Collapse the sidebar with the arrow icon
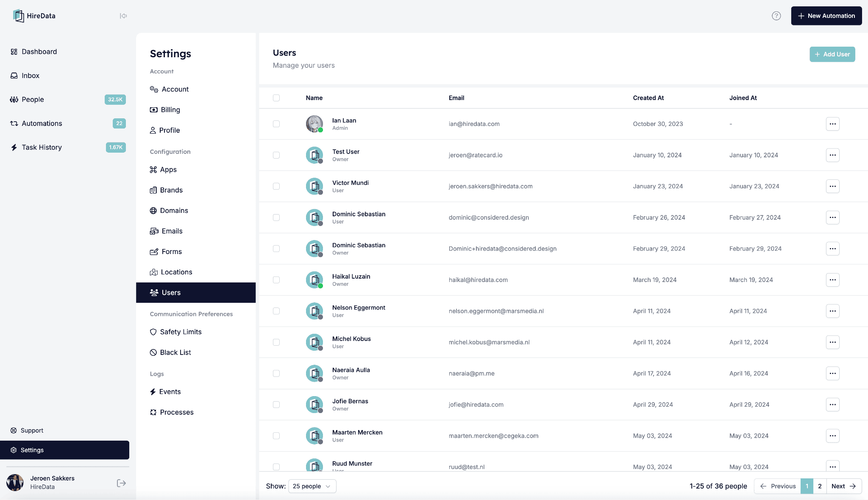868x500 pixels. [x=123, y=16]
